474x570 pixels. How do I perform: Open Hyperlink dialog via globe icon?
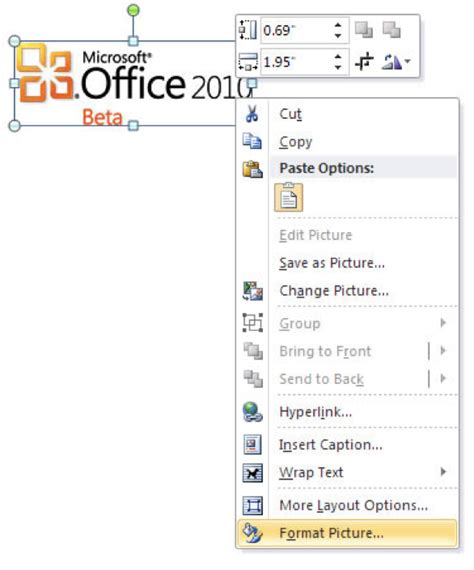(x=253, y=412)
